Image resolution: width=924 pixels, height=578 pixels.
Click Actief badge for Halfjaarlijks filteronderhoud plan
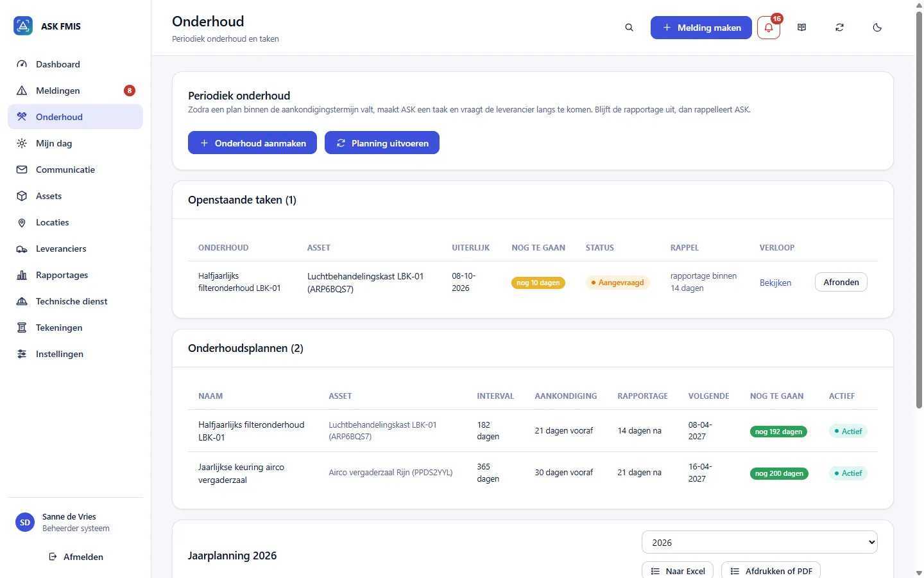click(x=848, y=432)
